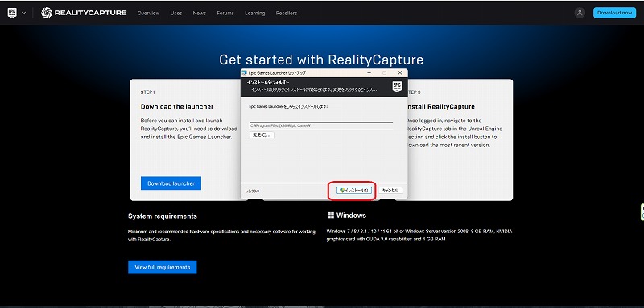Go to the News page
Viewport: 644px width, 308px height.
click(x=200, y=13)
